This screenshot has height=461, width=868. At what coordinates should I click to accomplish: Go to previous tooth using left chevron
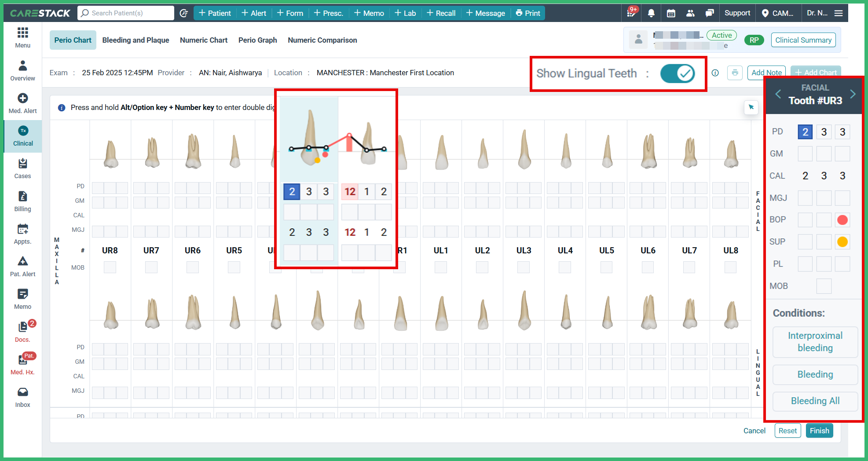coord(778,94)
